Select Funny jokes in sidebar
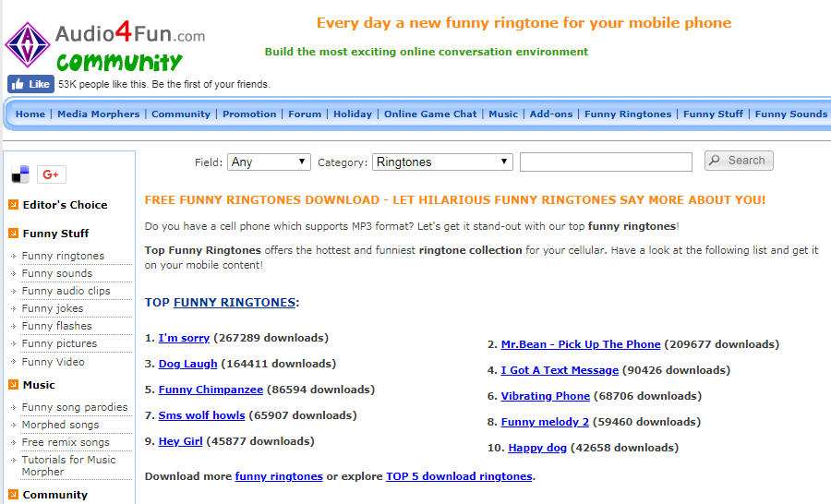The height and width of the screenshot is (504, 831). (x=53, y=308)
